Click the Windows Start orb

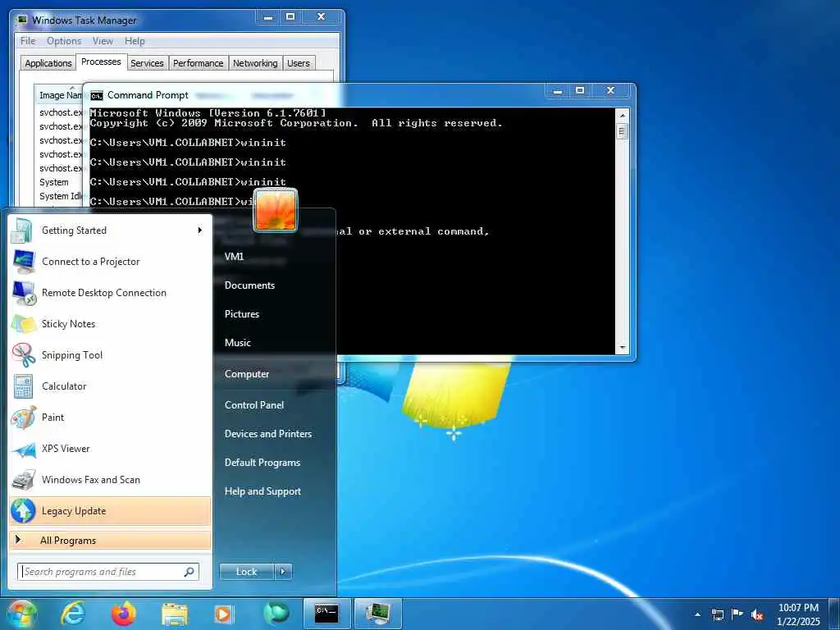click(21, 614)
